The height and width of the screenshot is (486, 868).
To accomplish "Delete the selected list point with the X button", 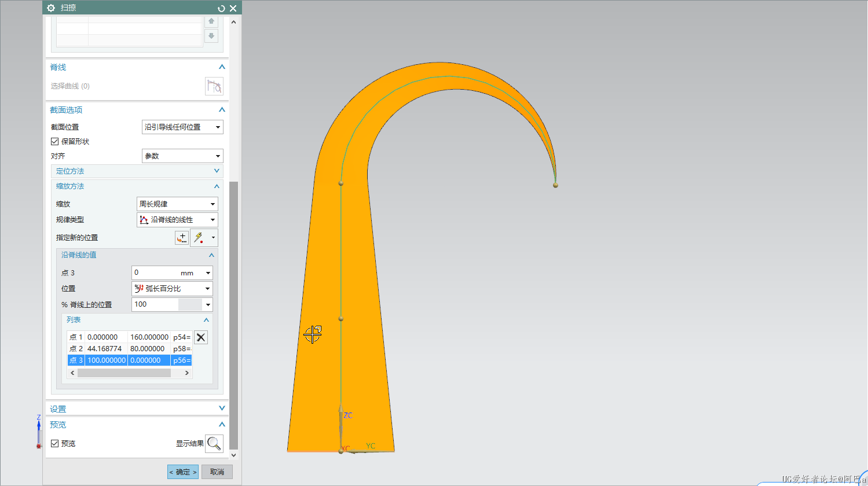I will pos(201,337).
